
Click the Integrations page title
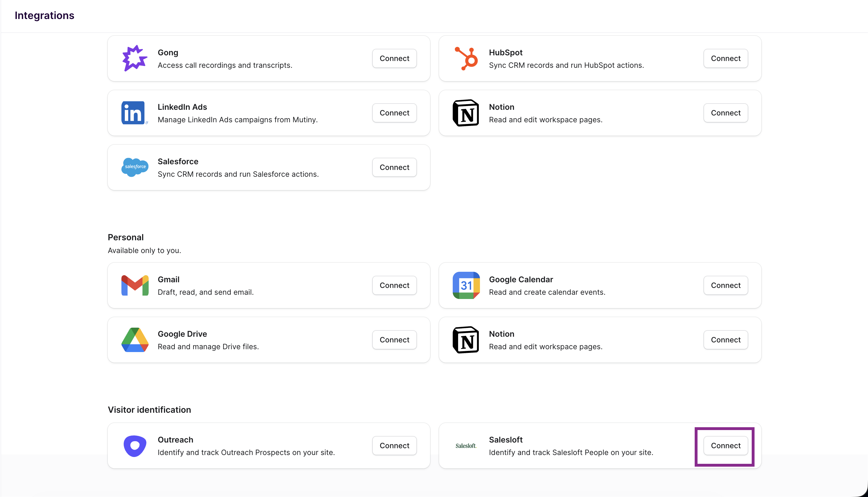click(44, 15)
